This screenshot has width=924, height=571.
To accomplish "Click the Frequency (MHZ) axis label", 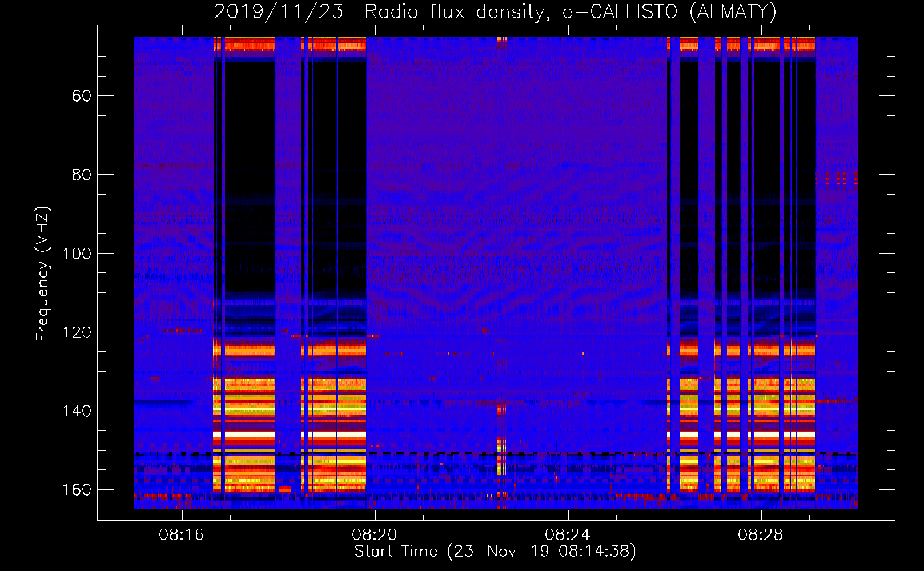I will point(43,274).
